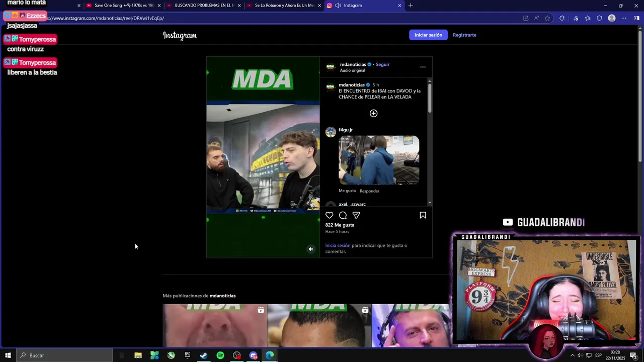Open the GIF image in f4gu.jr's comment
The width and height of the screenshot is (644, 362).
click(379, 160)
